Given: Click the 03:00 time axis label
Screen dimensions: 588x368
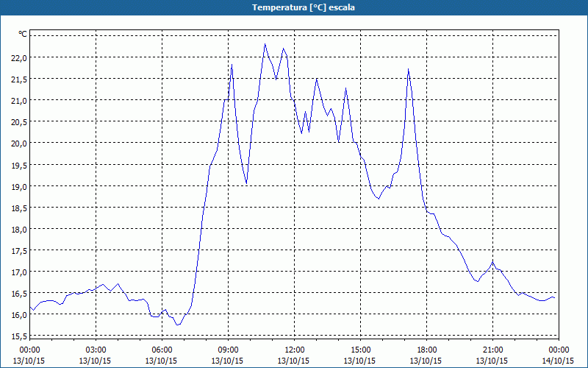Looking at the screenshot, I should coord(96,350).
